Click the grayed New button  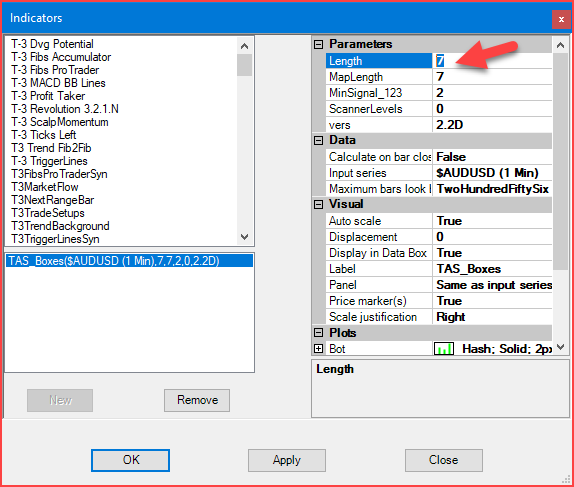(60, 400)
